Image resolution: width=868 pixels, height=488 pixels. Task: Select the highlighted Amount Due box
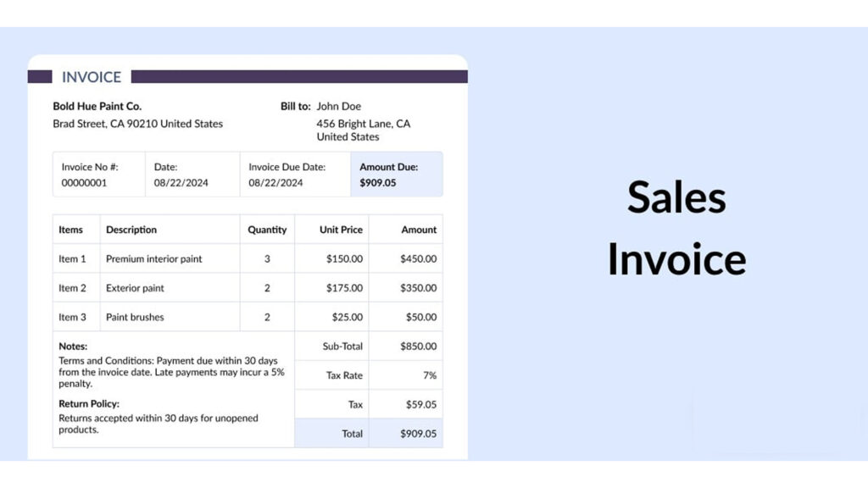tap(397, 175)
